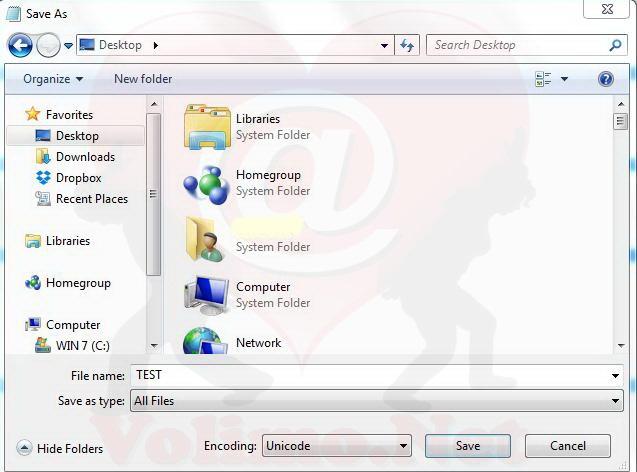Open the Organize menu
Screen dimensions: 637x472
point(53,79)
